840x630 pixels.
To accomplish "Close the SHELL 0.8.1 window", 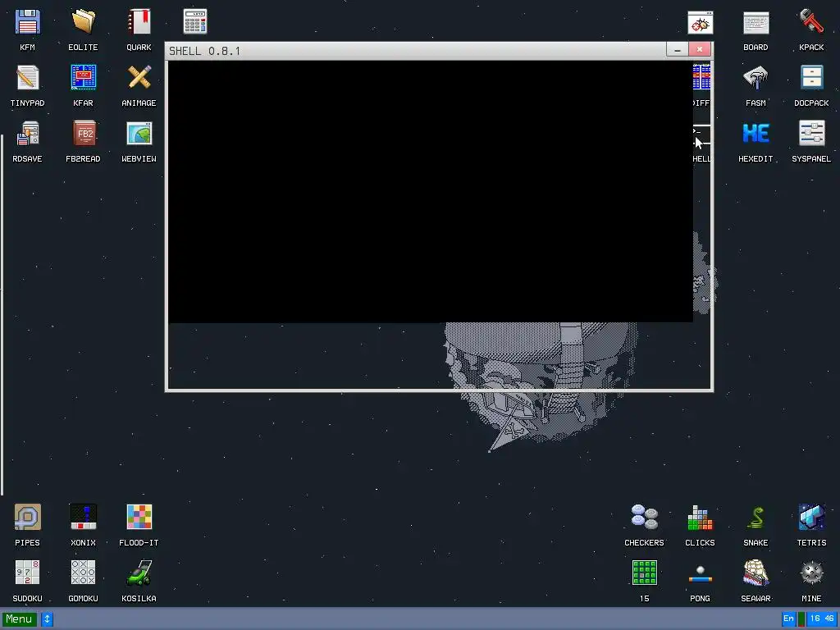I will click(x=700, y=50).
